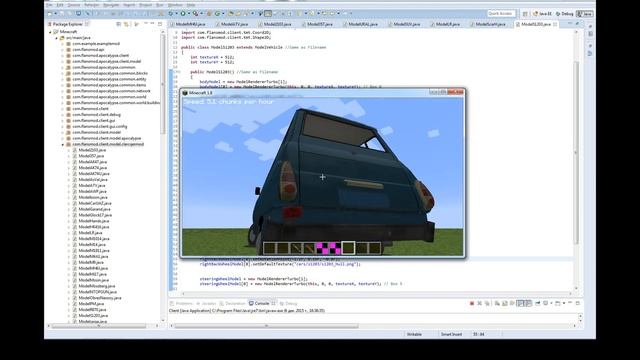The image size is (640, 360).
Task: Click the package icon beside com.flansmod.client.gui
Action: [x=69, y=120]
